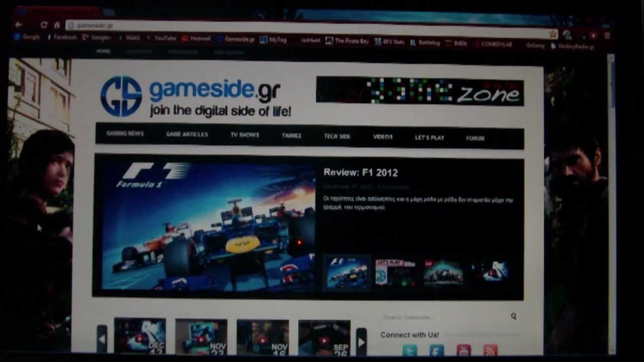The width and height of the screenshot is (644, 362).
Task: Go to the browser home icon
Action: click(x=57, y=25)
